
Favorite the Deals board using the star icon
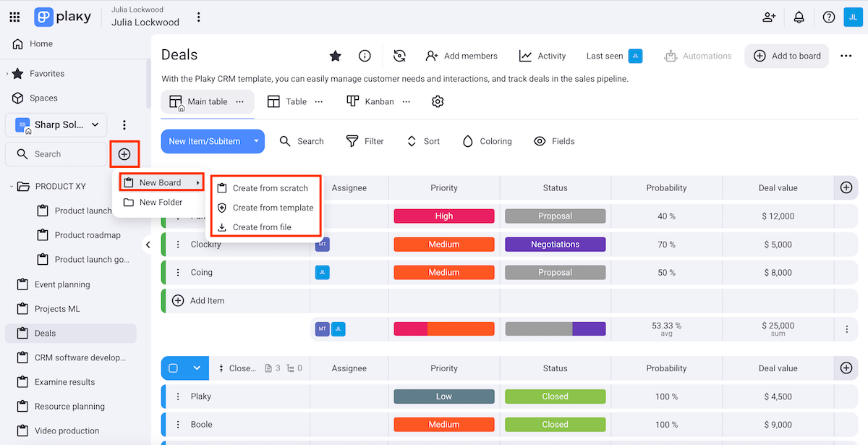[335, 55]
